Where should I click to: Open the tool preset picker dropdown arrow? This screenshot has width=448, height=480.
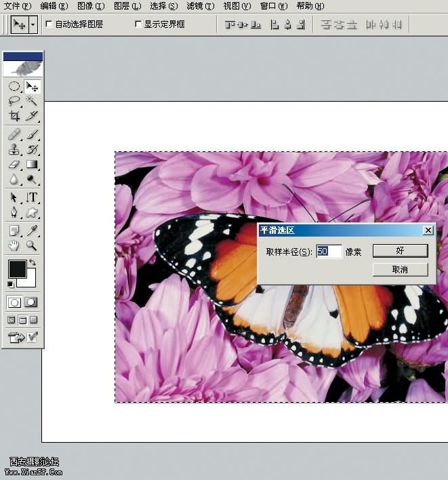click(33, 24)
